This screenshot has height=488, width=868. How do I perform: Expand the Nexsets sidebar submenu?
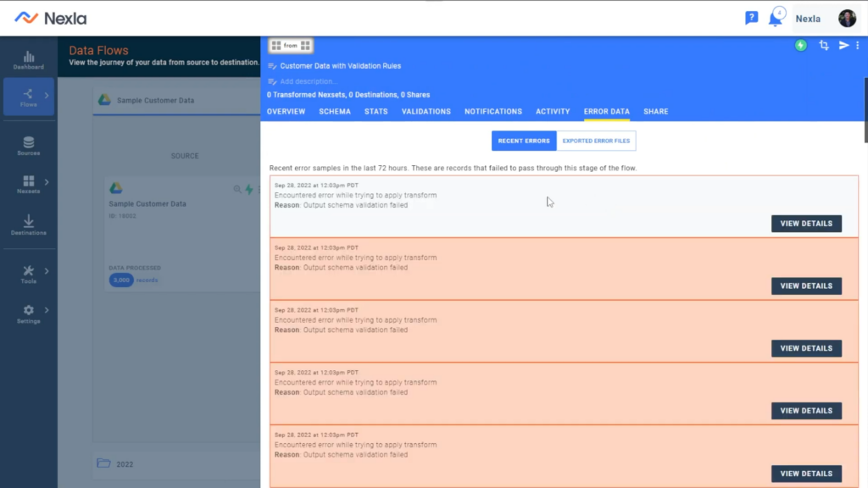click(47, 181)
